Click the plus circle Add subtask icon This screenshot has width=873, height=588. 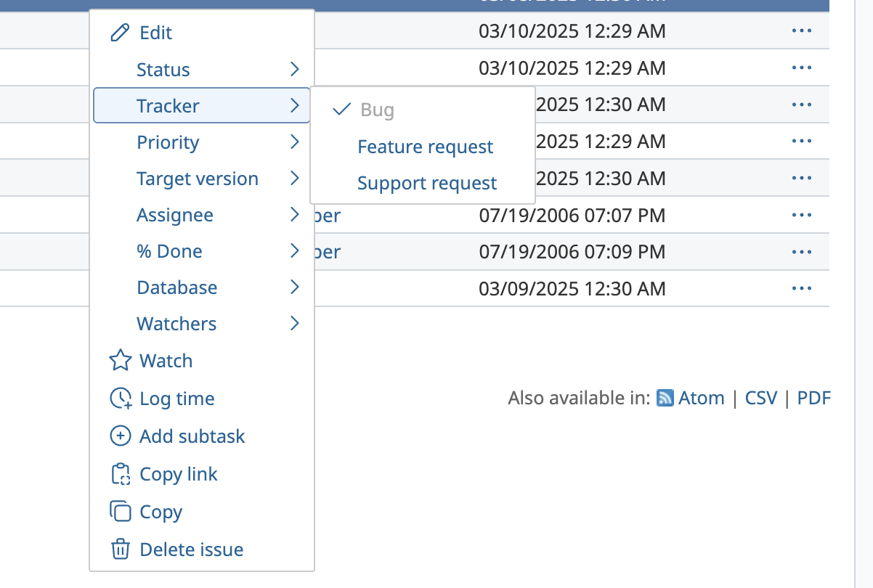(120, 436)
